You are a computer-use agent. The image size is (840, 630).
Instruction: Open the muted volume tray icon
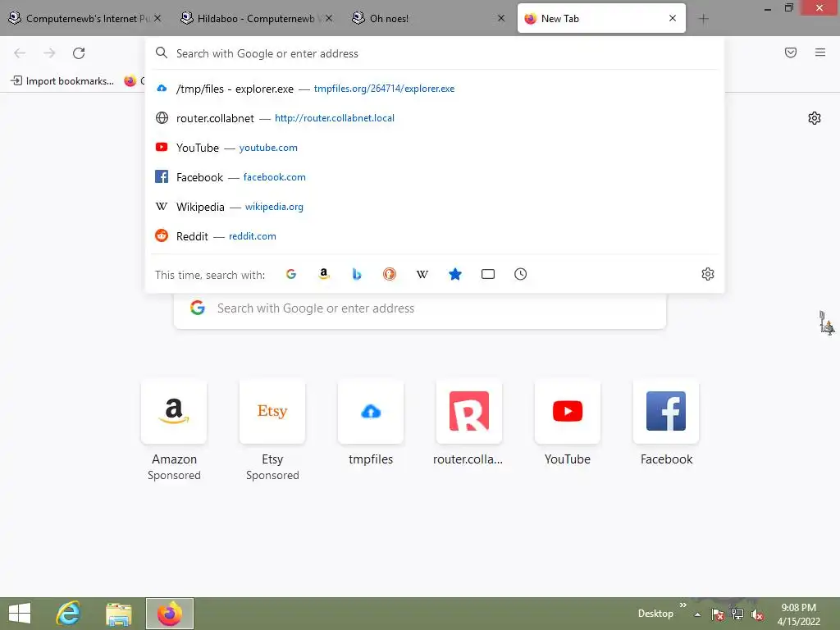click(x=757, y=614)
